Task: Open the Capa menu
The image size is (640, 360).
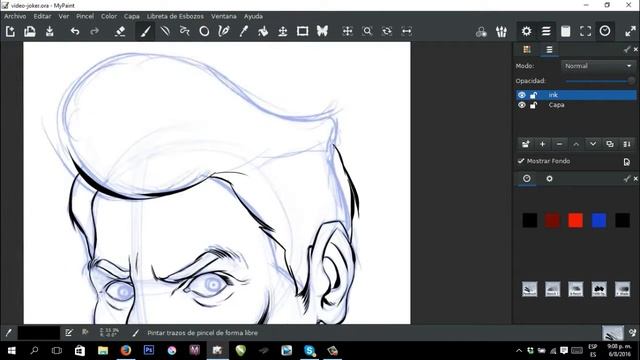Action: [x=131, y=16]
